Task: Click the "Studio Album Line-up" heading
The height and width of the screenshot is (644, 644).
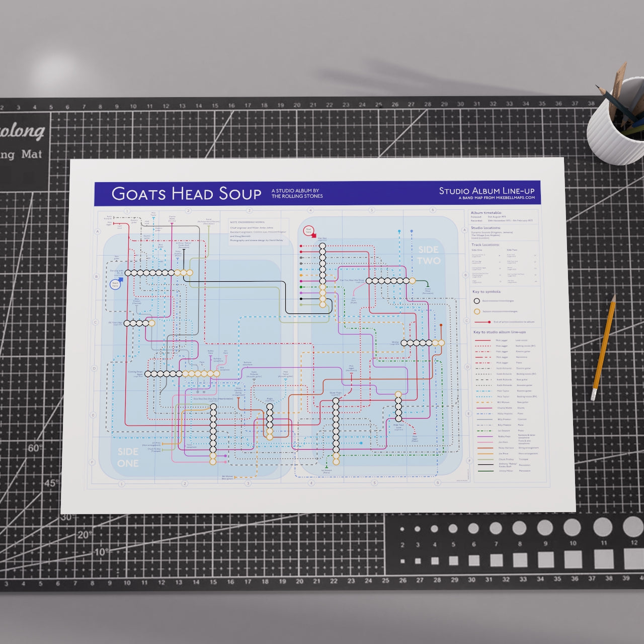Action: click(487, 191)
